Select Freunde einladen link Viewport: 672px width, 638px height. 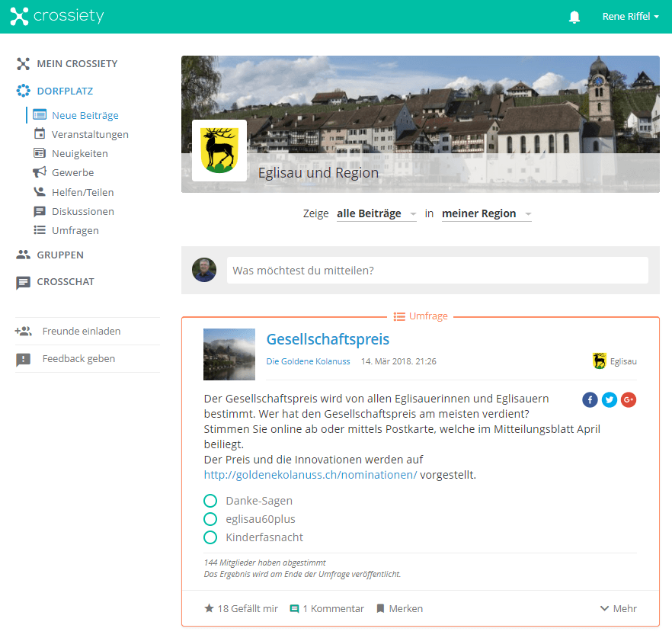[x=82, y=331]
